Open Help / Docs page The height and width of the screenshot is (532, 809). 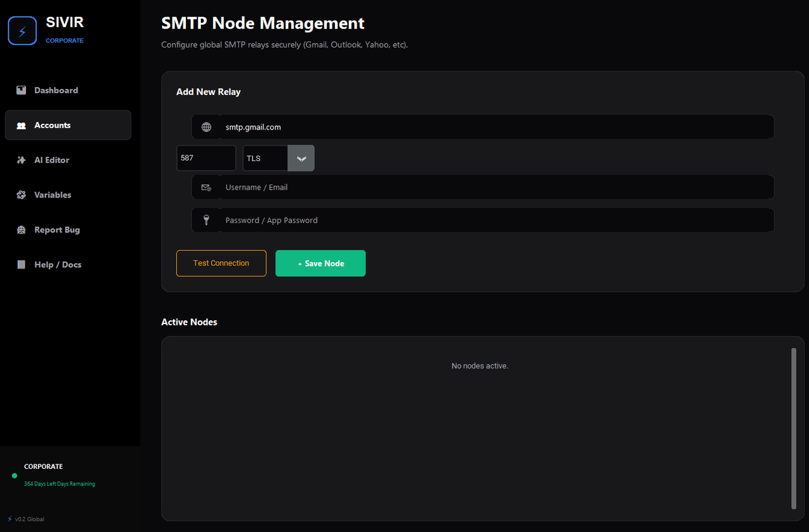coord(68,265)
